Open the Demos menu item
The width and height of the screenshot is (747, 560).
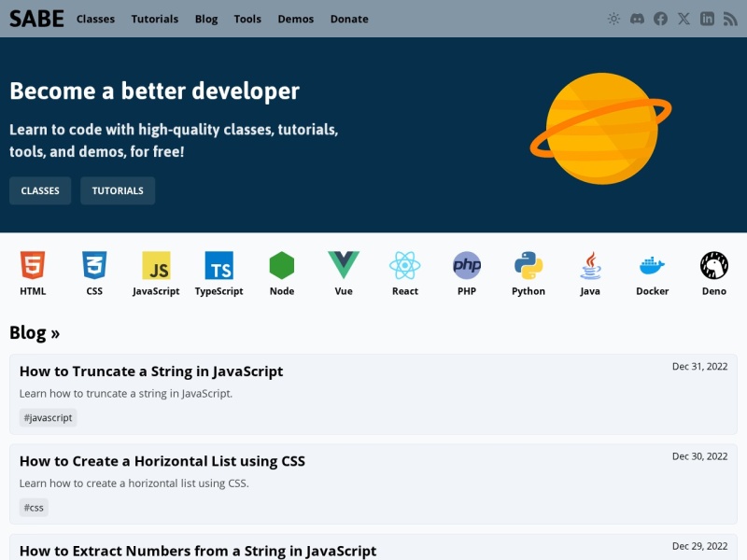[x=296, y=19]
